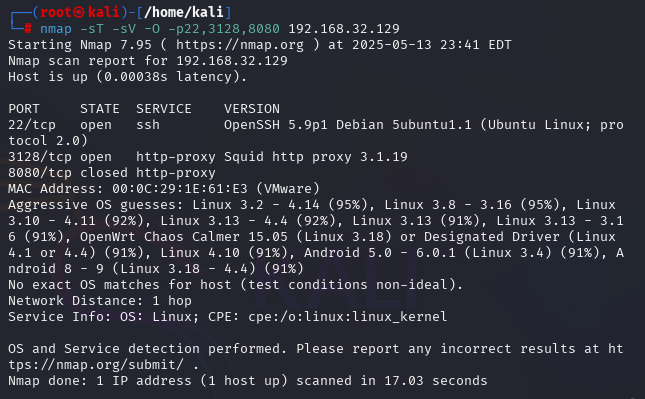Viewport: 645px width, 399px height.
Task: Click the cpe:/o:linux:linux_kernel text
Action: click(348, 317)
